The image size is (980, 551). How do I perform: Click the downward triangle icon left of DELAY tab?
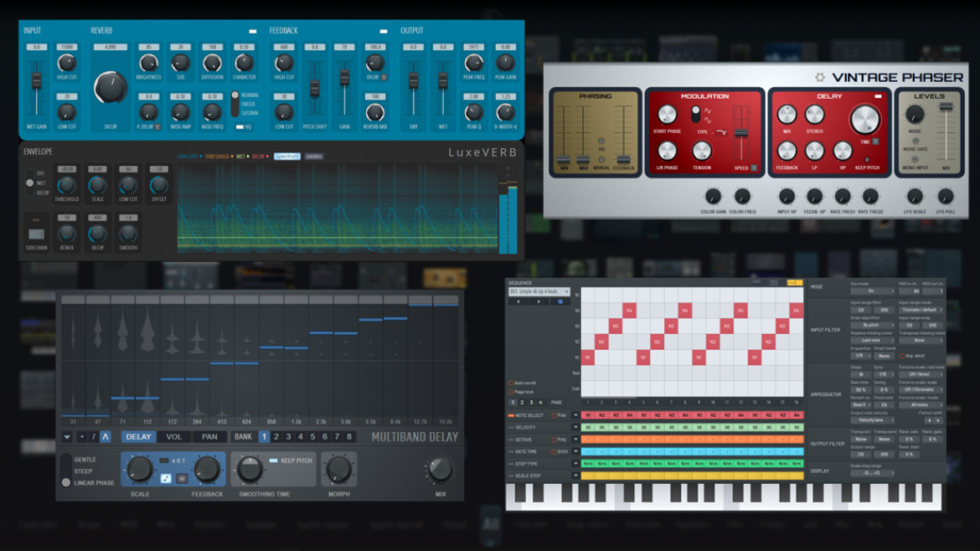point(65,435)
